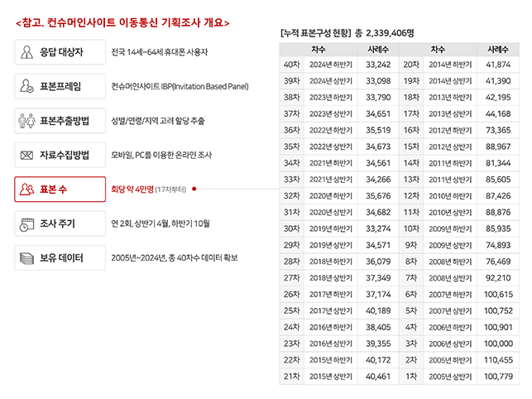
Task: Click the left 차수 column header
Action: pyautogui.click(x=319, y=50)
